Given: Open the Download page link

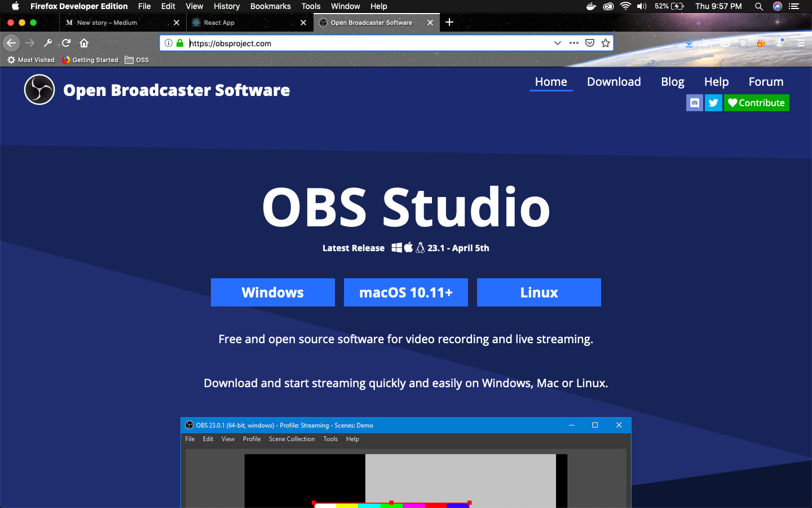Looking at the screenshot, I should [614, 82].
